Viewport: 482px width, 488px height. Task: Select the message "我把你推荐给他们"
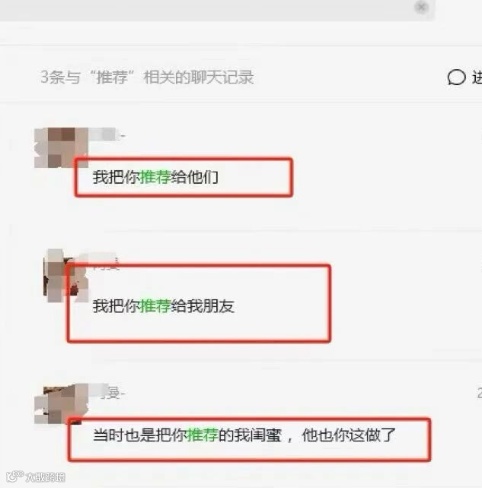coord(156,177)
